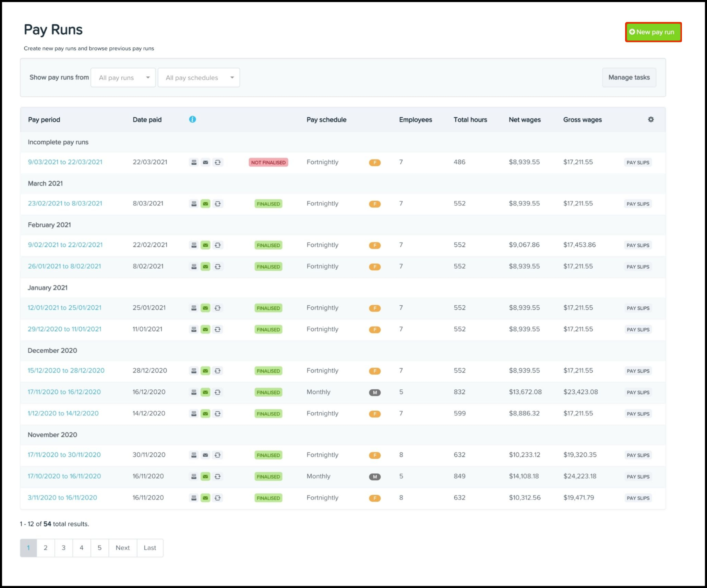
Task: Click the orange F badge in the 12/01/2021 row
Action: point(374,308)
